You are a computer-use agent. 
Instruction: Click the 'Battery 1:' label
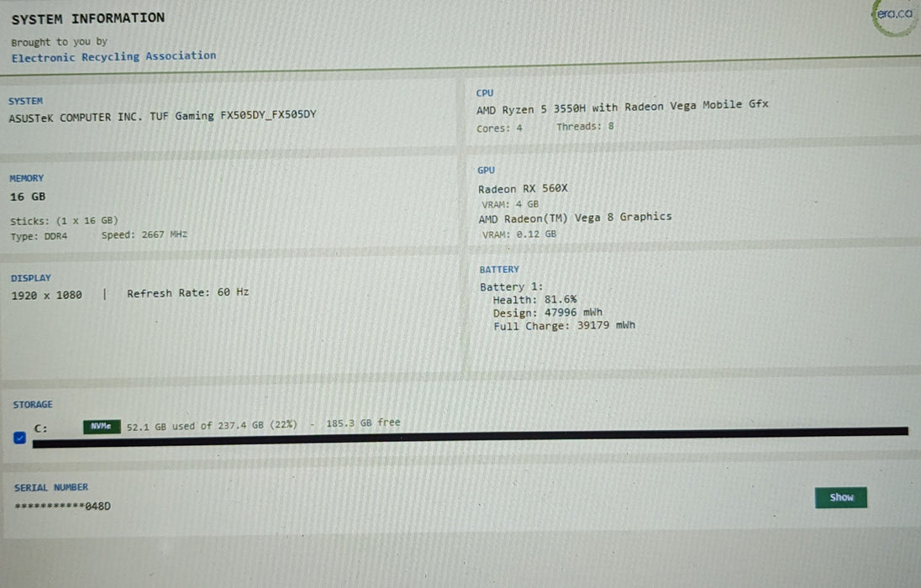point(512,286)
